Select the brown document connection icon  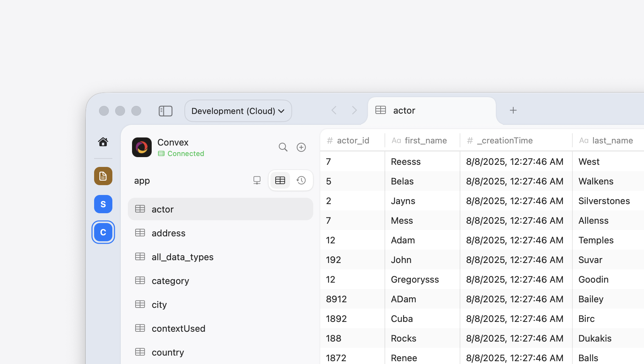[103, 176]
